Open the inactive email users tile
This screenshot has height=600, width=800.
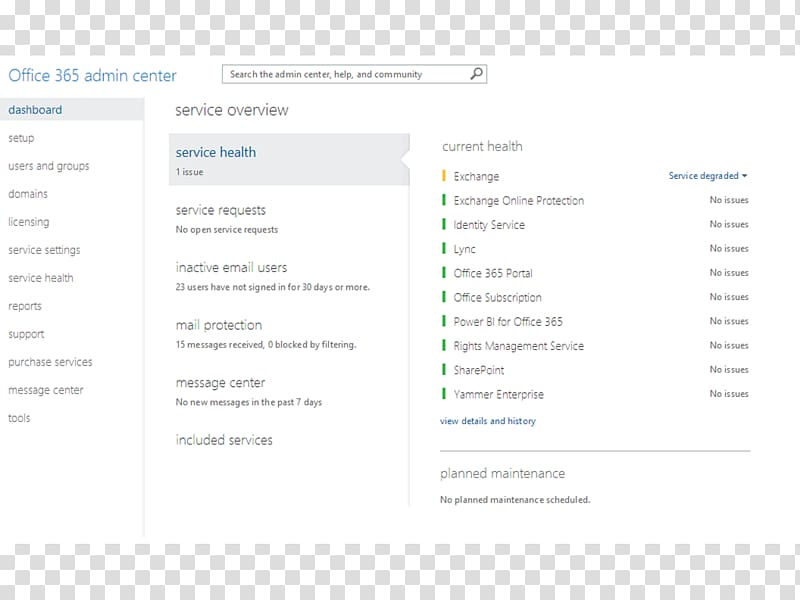pos(289,277)
